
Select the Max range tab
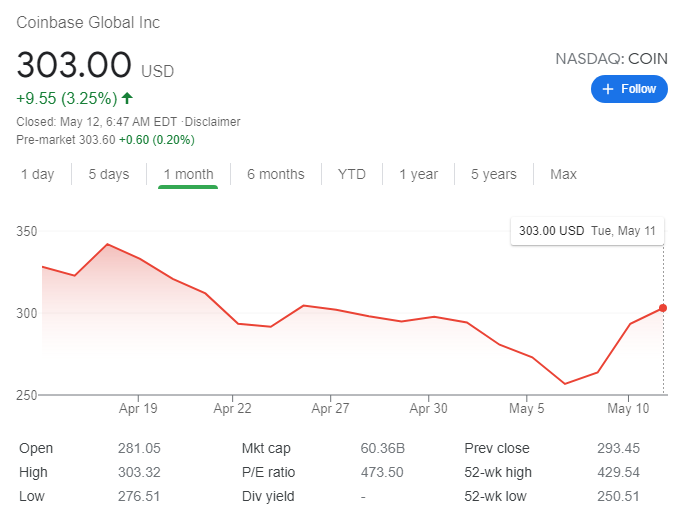point(563,174)
